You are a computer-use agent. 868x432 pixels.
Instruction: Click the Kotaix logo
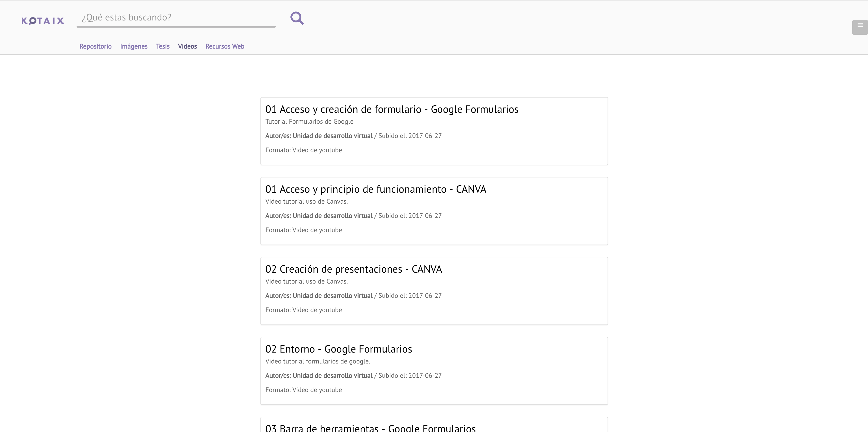42,21
